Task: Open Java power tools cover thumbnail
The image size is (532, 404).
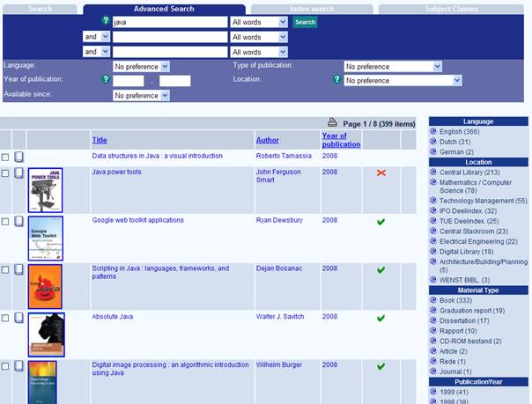Action: (46, 190)
